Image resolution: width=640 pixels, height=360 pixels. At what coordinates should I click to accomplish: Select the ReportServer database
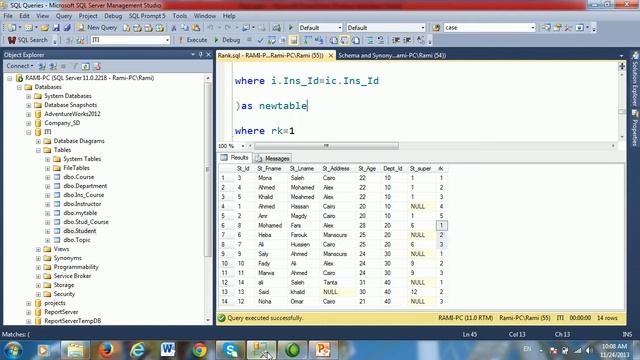(61, 312)
